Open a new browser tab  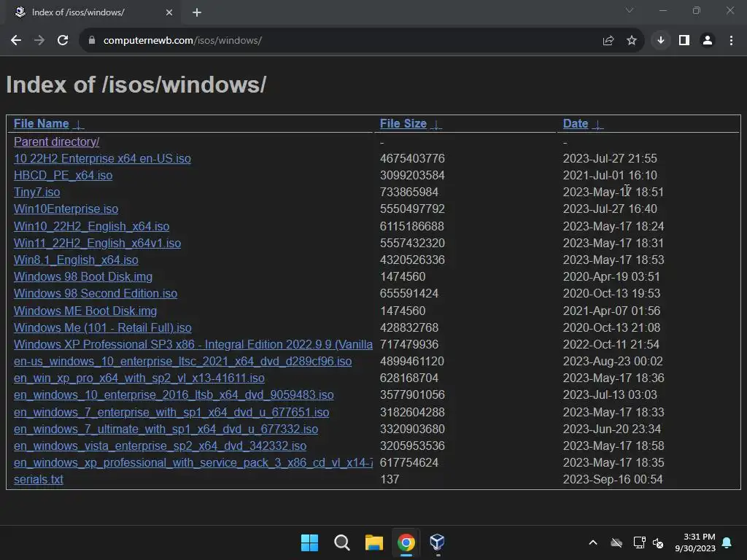pyautogui.click(x=197, y=12)
